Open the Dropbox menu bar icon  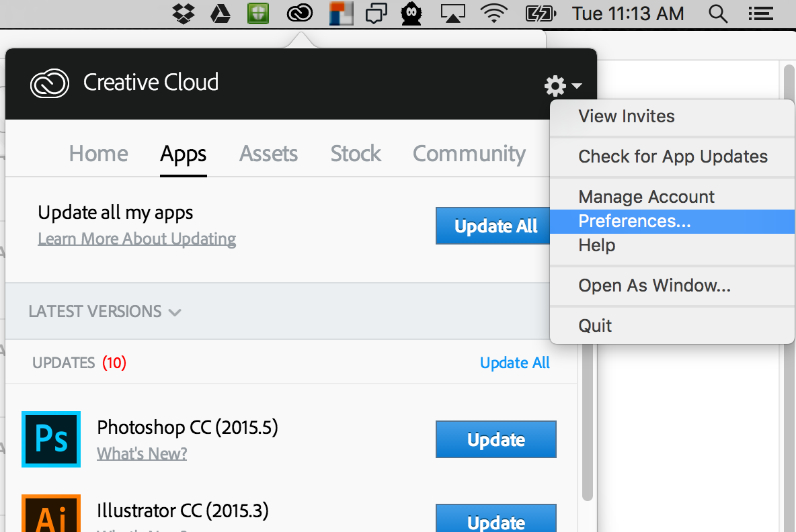click(x=184, y=13)
